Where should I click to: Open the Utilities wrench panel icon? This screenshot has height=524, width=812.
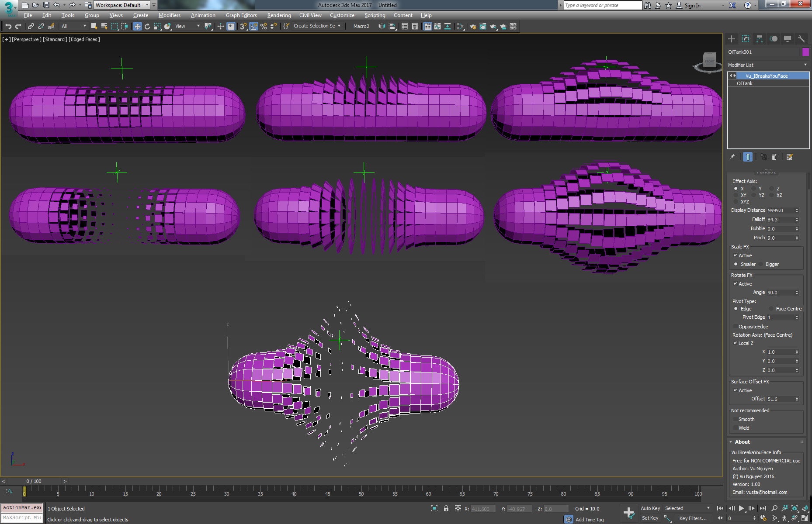coord(801,39)
